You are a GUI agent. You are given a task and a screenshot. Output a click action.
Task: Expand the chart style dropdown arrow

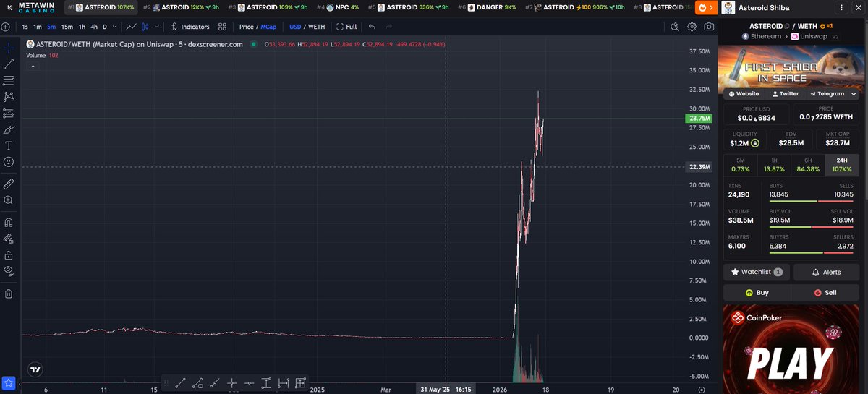[x=157, y=27]
